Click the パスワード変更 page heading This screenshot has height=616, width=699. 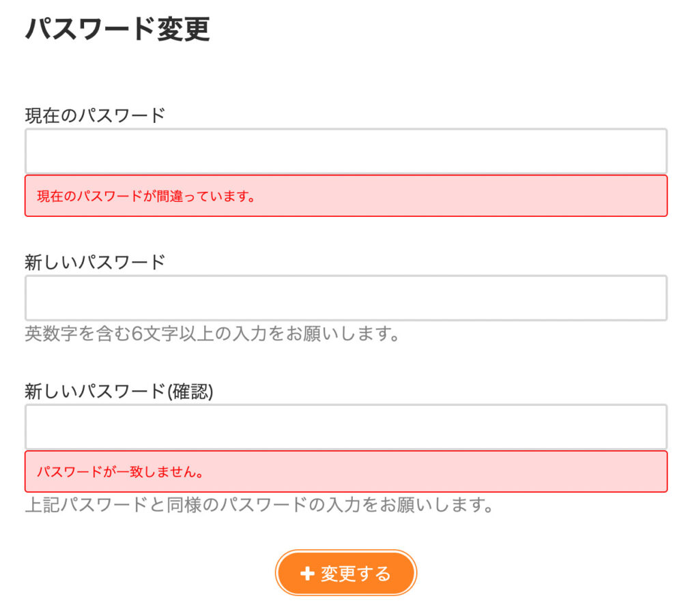[x=116, y=29]
